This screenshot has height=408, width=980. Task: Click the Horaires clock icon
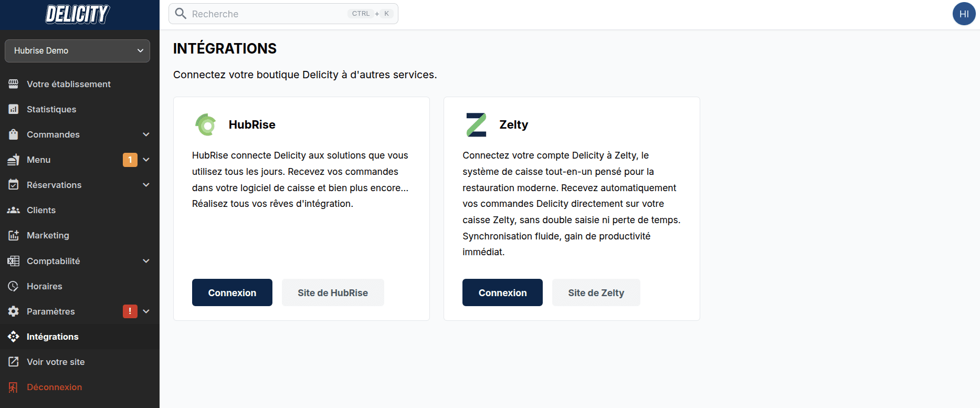coord(14,286)
